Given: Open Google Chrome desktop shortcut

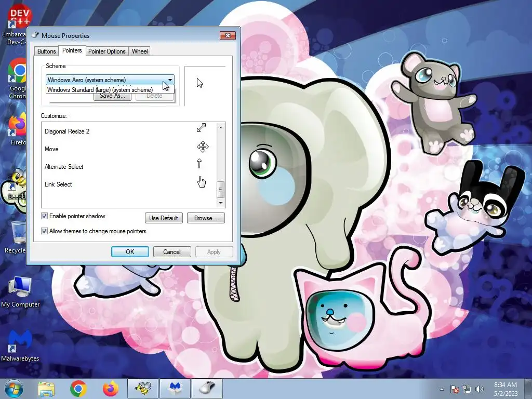Looking at the screenshot, I should coord(17,78).
